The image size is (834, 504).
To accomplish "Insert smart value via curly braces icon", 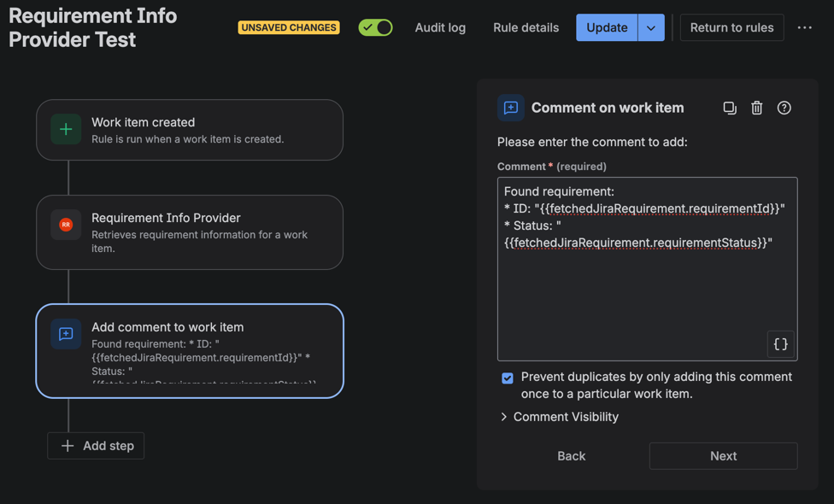I will tap(780, 344).
